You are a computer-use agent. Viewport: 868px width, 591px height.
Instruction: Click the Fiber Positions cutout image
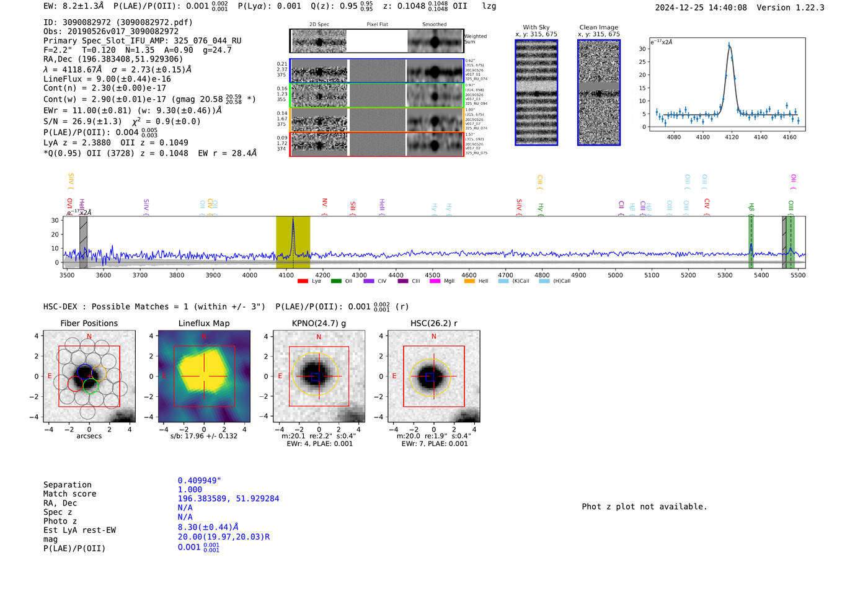click(x=89, y=376)
